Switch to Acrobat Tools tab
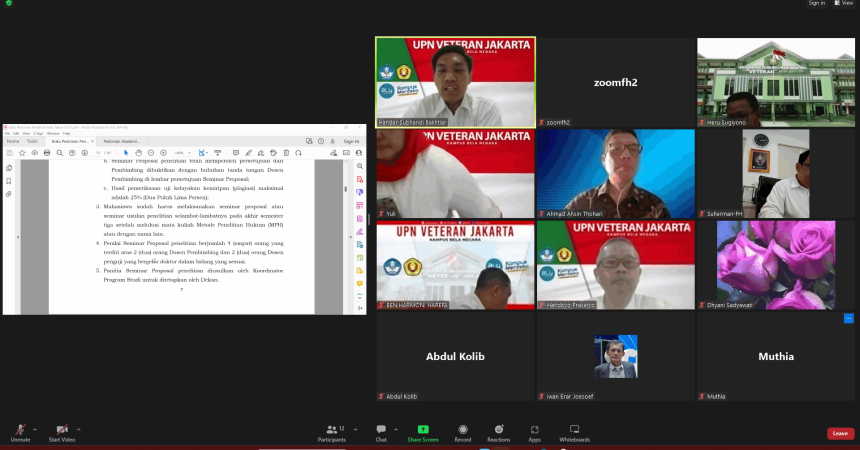This screenshot has height=450, width=860. 32,141
